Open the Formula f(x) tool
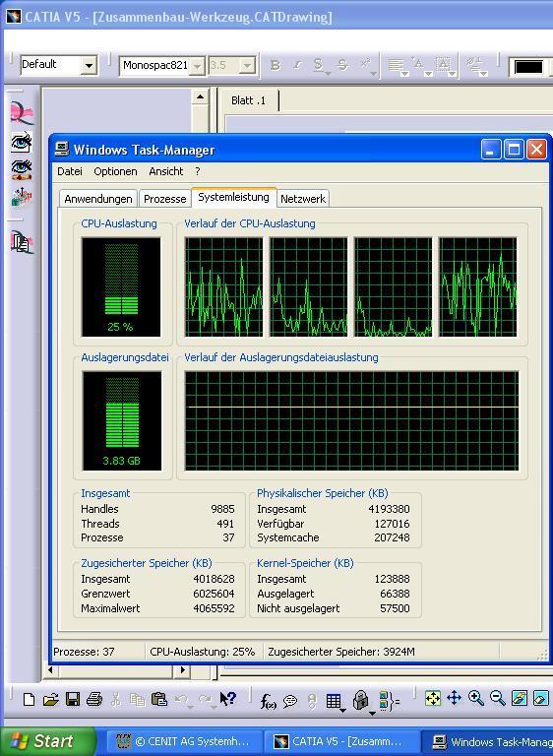 coord(268,701)
